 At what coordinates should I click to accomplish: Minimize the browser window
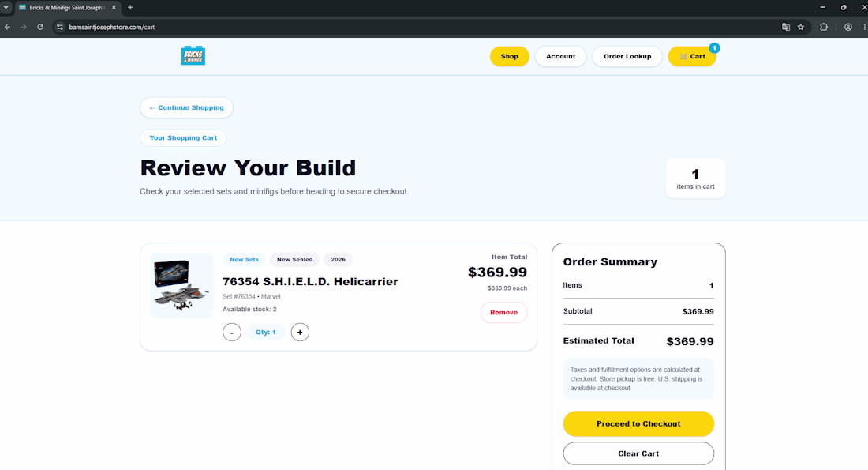click(x=822, y=8)
